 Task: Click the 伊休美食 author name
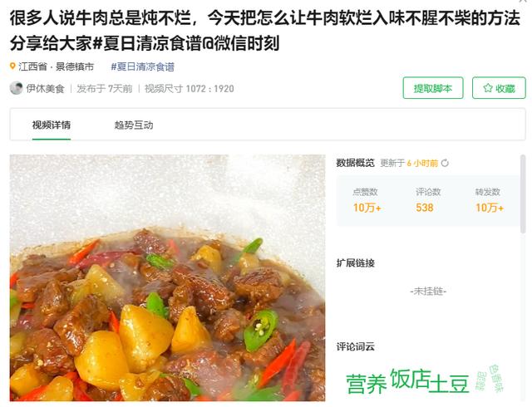(45, 89)
